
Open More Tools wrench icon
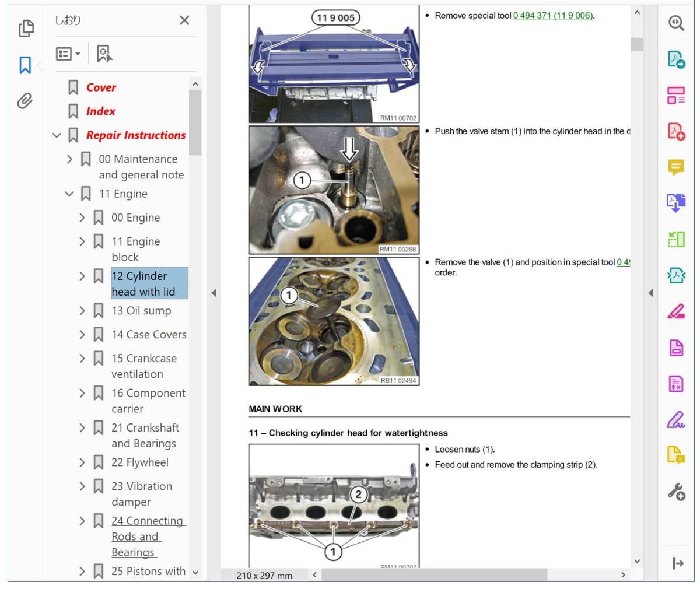[676, 492]
